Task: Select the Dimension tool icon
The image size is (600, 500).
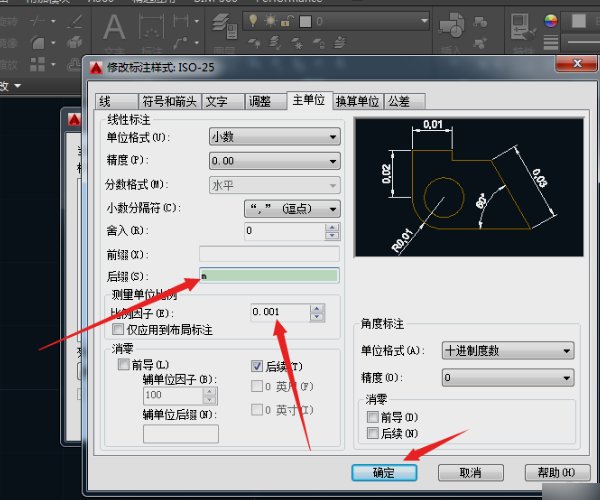Action: 152,26
